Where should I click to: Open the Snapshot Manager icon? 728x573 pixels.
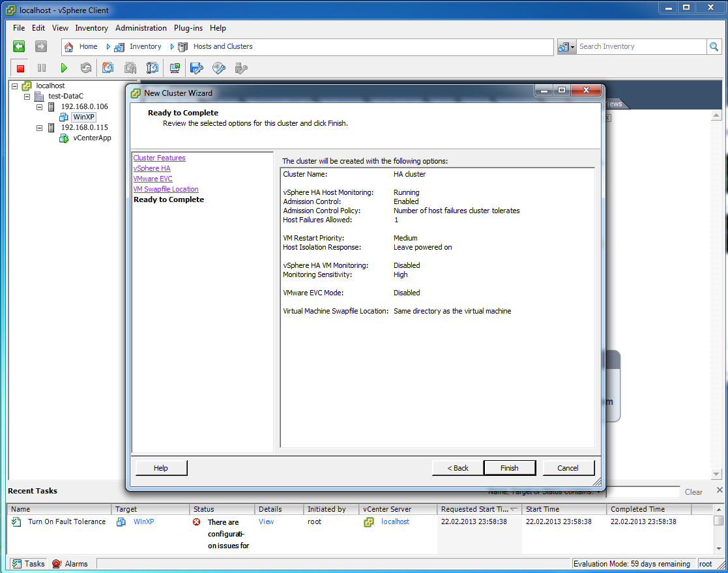point(153,68)
